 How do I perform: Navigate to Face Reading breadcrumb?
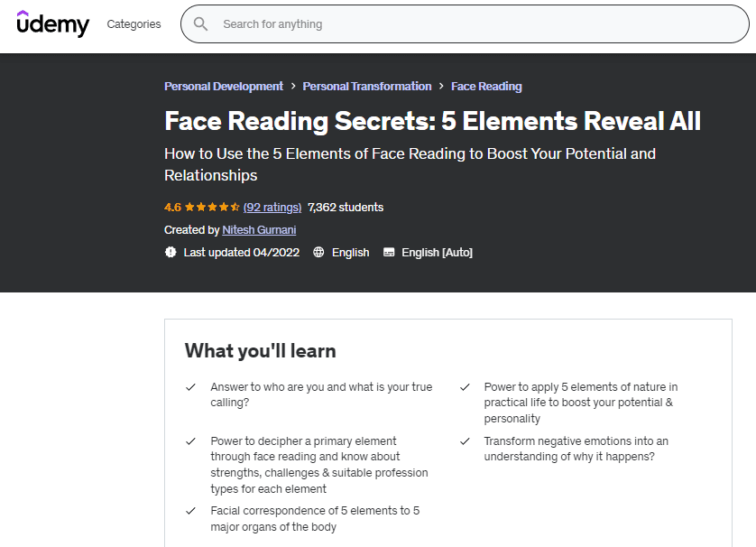[x=486, y=87]
